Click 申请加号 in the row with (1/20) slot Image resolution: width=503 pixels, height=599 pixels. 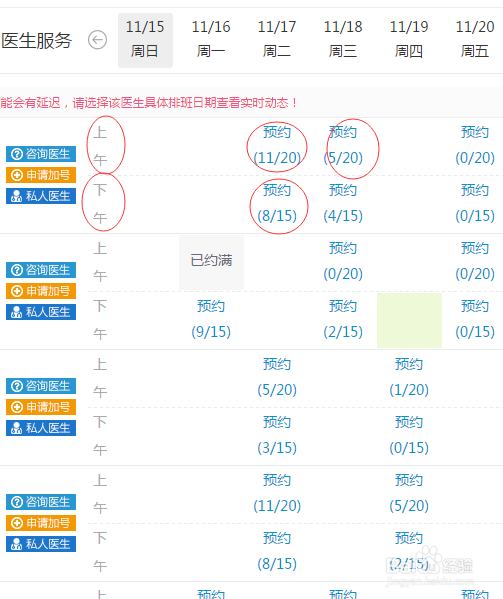point(41,407)
